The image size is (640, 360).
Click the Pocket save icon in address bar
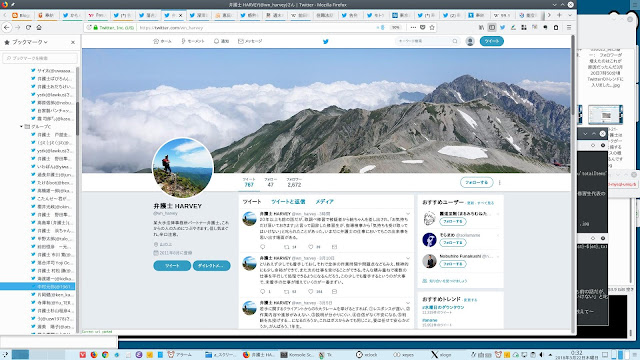(422, 27)
